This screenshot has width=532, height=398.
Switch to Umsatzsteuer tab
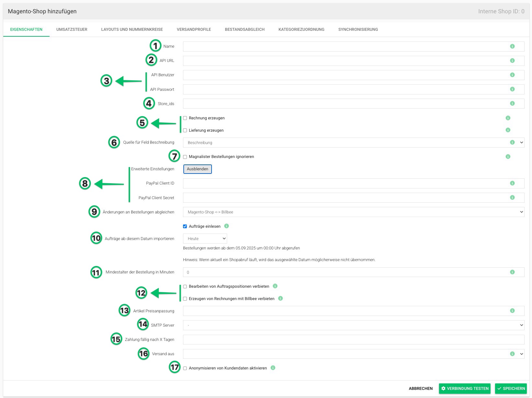click(x=72, y=30)
